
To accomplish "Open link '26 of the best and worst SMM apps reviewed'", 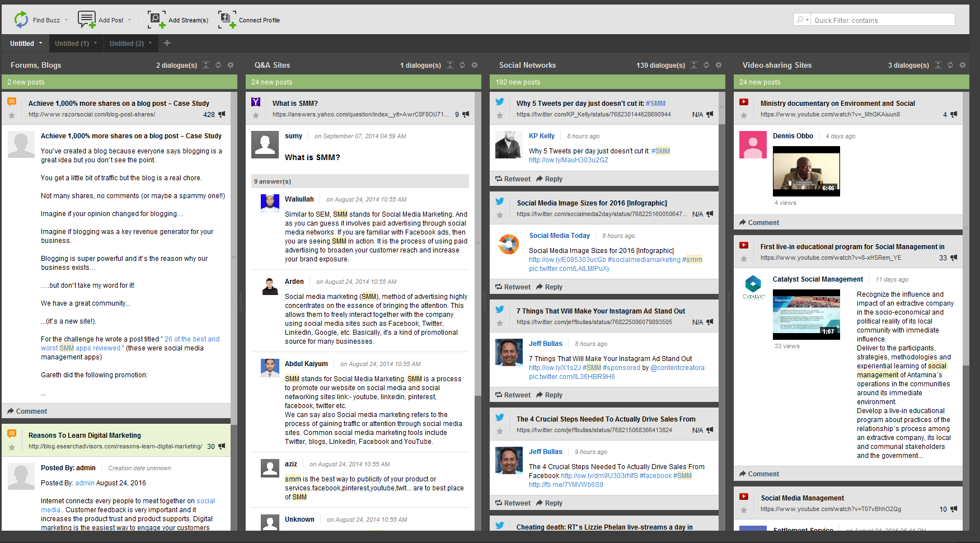I will click(x=130, y=344).
